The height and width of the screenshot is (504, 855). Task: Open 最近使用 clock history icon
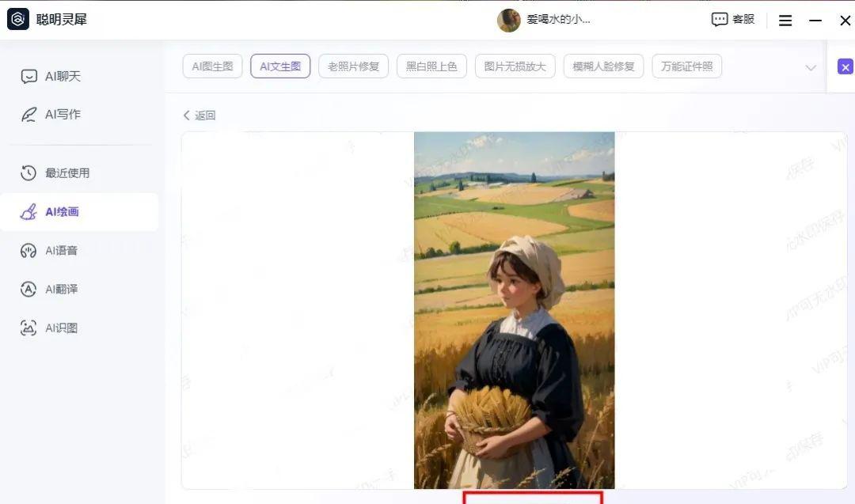point(28,172)
